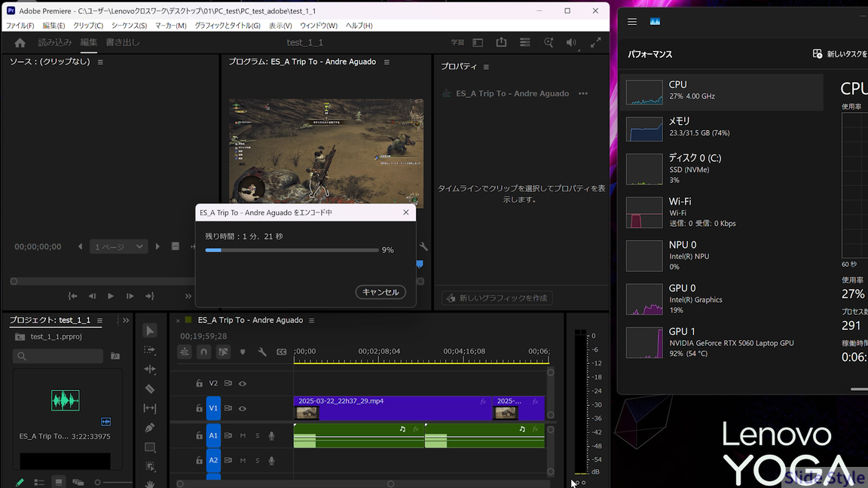
Task: Open Source panel menu
Action: (x=100, y=62)
